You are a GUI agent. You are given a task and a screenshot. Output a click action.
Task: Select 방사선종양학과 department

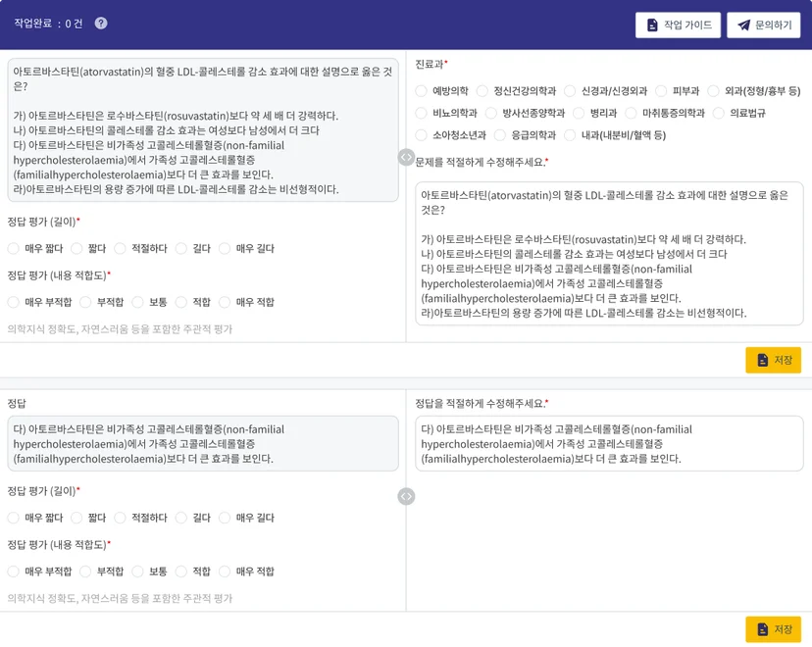coord(491,113)
